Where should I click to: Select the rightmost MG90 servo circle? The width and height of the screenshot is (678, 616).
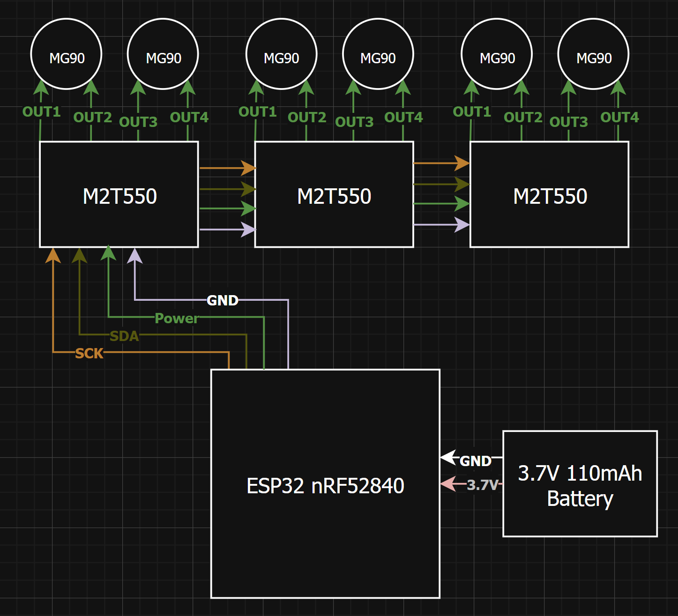tap(593, 54)
